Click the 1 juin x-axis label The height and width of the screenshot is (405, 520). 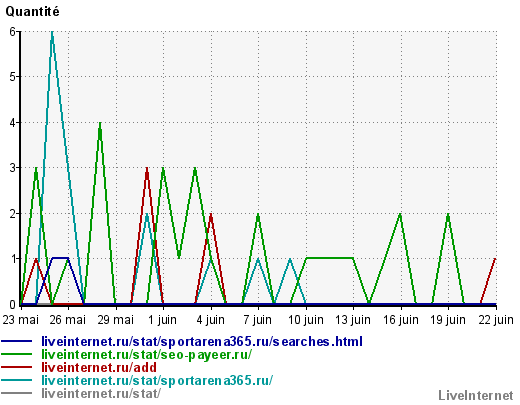point(162,320)
